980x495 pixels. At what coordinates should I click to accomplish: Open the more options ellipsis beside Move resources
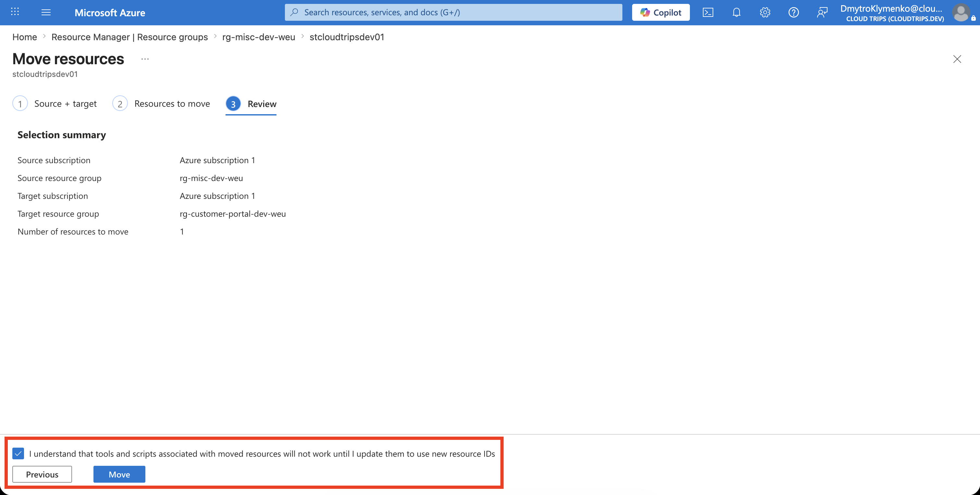(145, 59)
